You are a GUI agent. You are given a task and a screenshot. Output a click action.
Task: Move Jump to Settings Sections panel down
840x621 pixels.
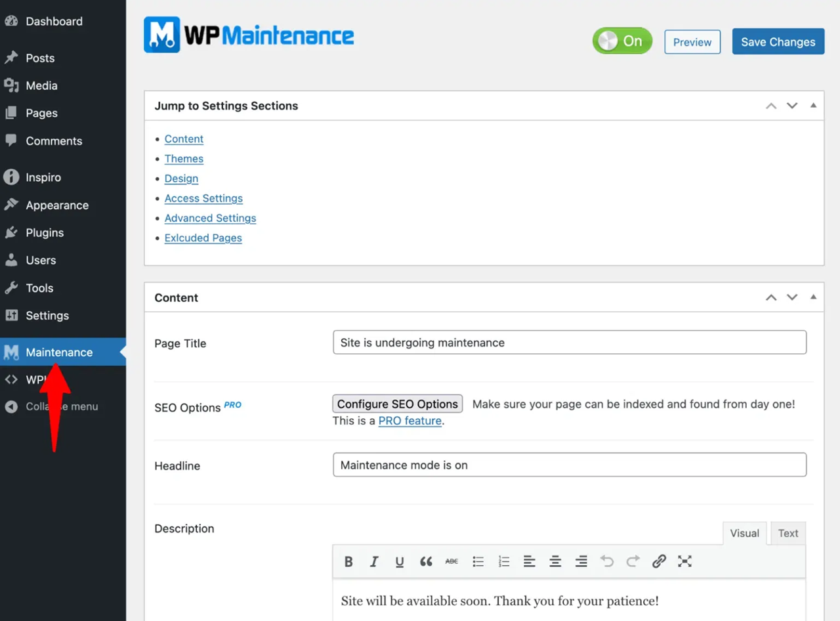pyautogui.click(x=792, y=106)
